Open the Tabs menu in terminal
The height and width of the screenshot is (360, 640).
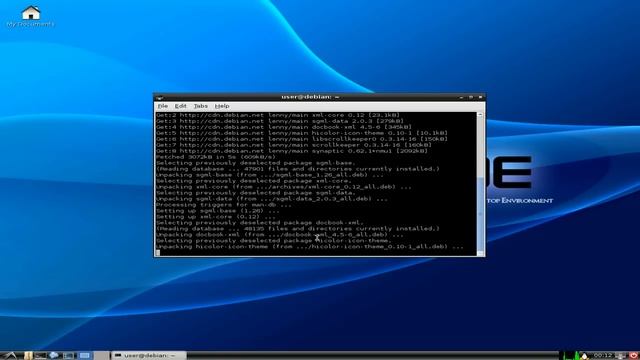coord(200,106)
